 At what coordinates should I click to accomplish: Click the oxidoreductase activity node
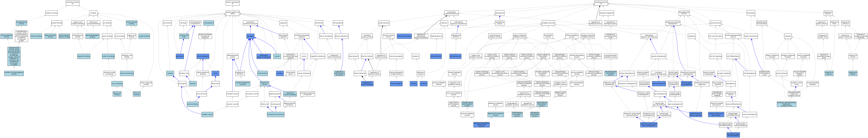[x=22, y=23]
